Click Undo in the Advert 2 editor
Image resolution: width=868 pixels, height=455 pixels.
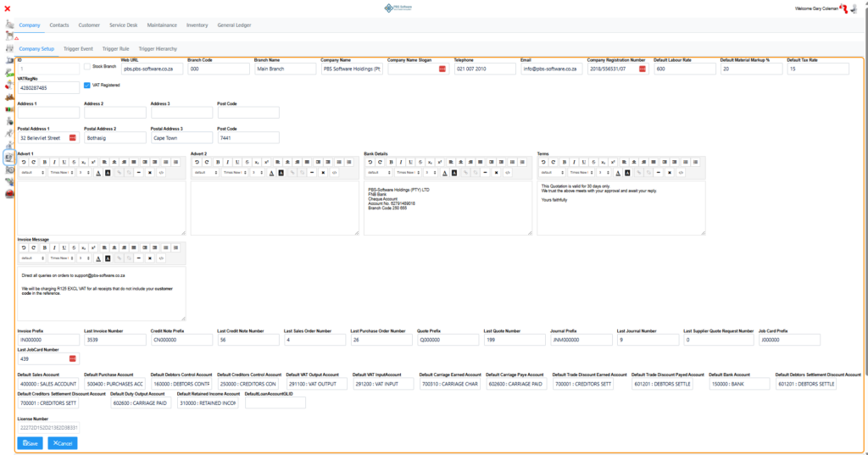pyautogui.click(x=197, y=162)
